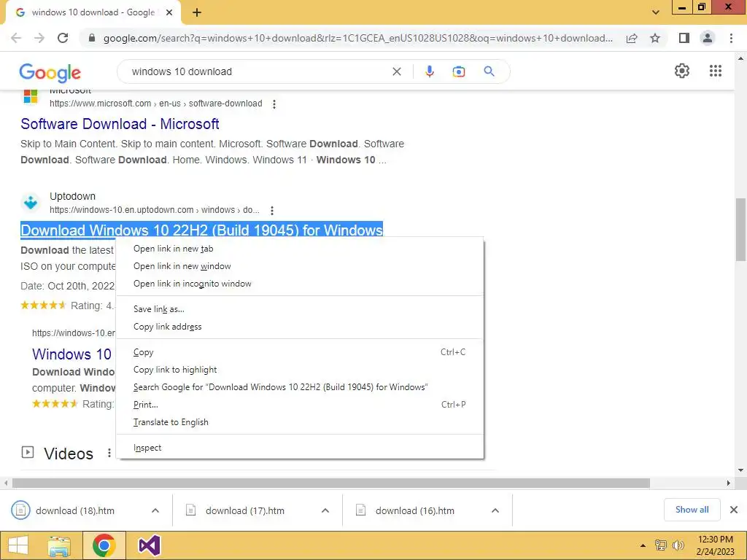Open three-dot options for Uptodown result
747x560 pixels.
(x=271, y=210)
